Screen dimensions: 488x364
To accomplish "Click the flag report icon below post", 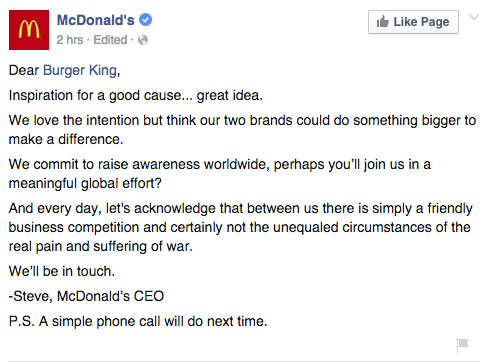I will click(463, 344).
